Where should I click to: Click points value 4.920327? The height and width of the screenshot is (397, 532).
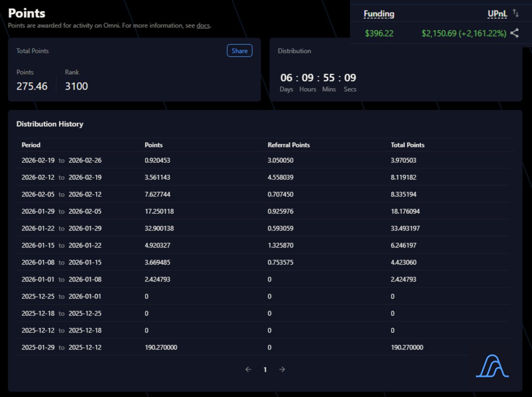coord(157,245)
